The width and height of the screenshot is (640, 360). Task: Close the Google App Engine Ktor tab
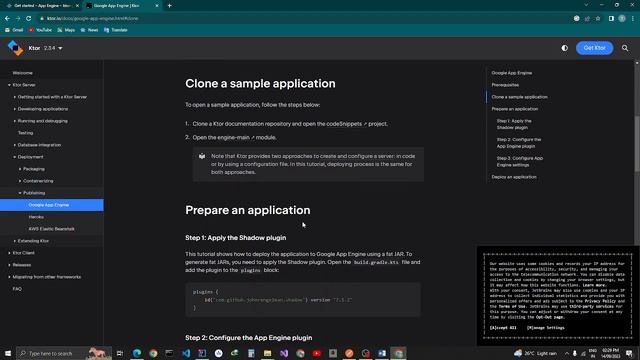pos(157,6)
